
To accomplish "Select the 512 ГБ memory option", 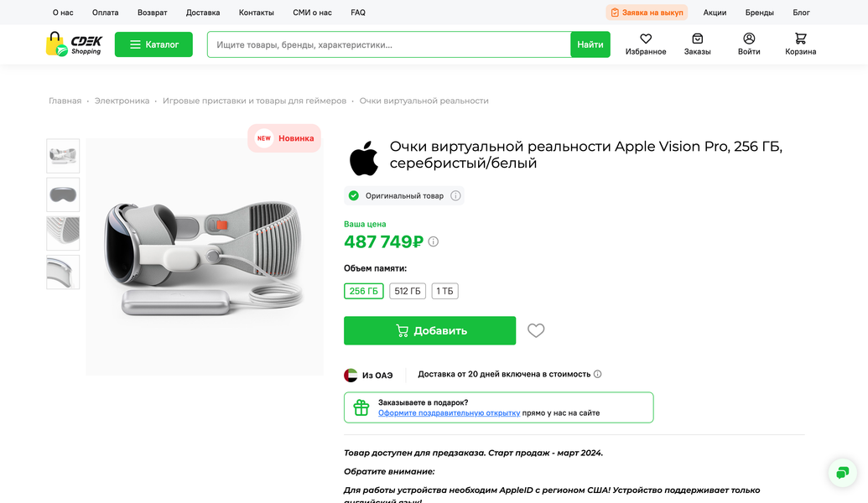I will tap(408, 291).
